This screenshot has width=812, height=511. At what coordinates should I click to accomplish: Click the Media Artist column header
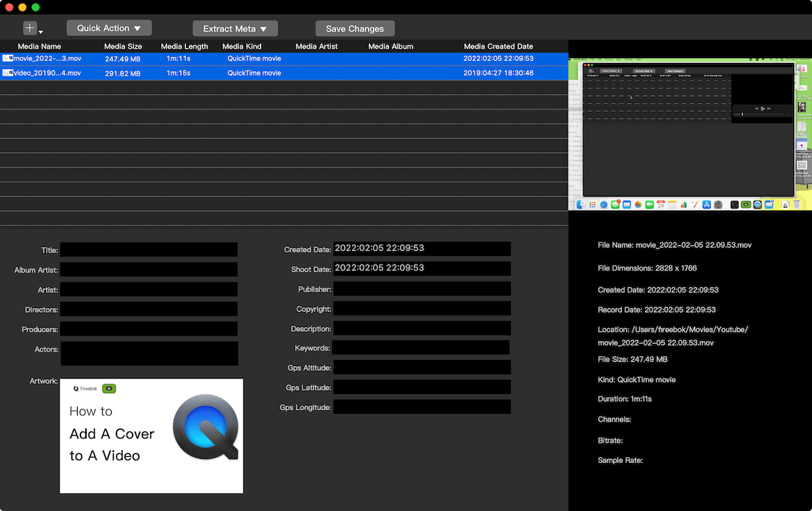(x=317, y=46)
